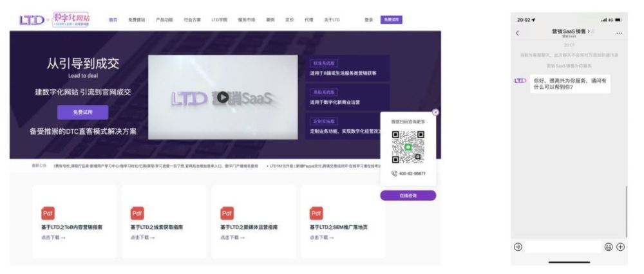Click 点击下载 under 线索获取指南
The height and width of the screenshot is (274, 644).
pyautogui.click(x=142, y=237)
